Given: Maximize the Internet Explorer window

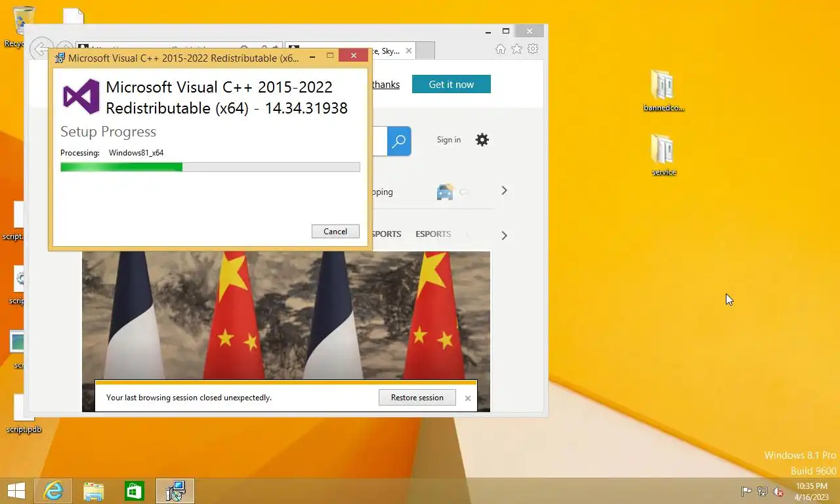Looking at the screenshot, I should tap(506, 31).
